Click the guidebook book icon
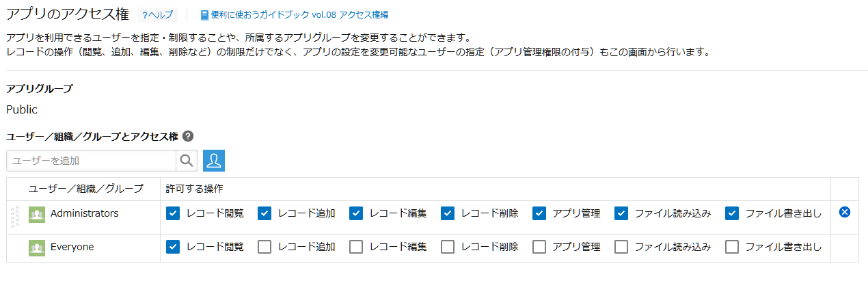 204,15
